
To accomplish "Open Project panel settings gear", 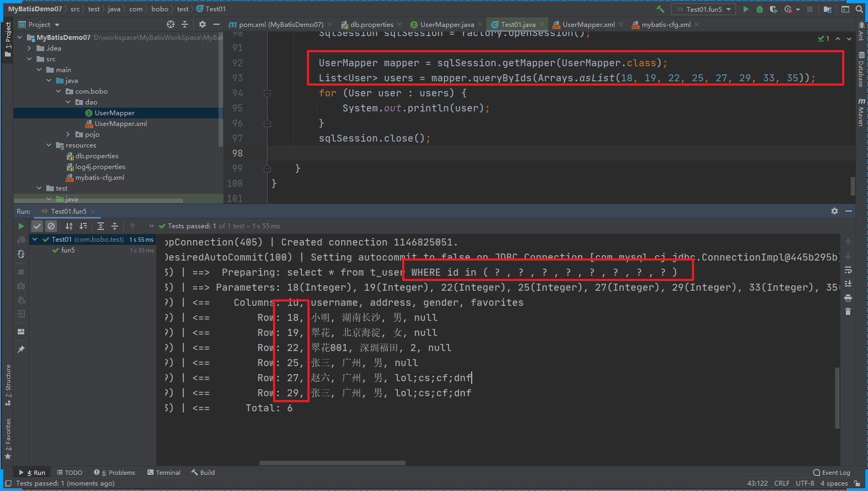I will click(x=202, y=24).
